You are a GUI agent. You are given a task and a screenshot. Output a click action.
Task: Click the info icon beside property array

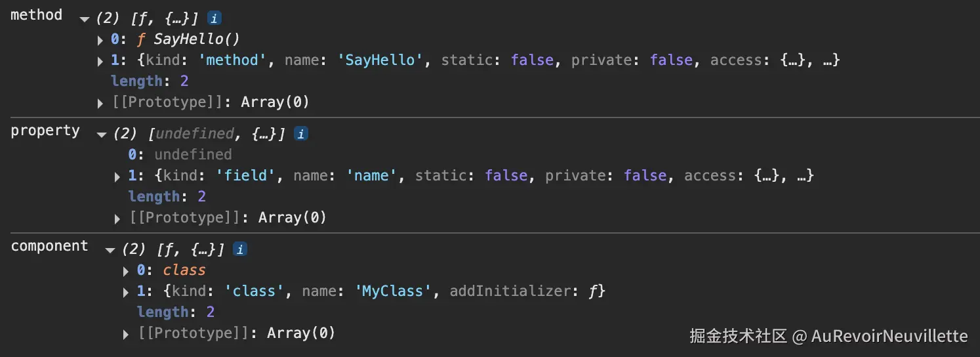tap(300, 134)
